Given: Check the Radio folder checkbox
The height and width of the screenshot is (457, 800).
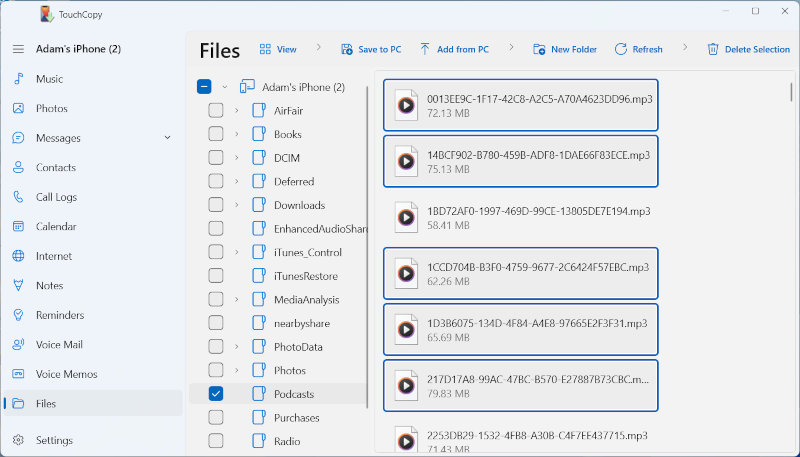Looking at the screenshot, I should tap(216, 441).
